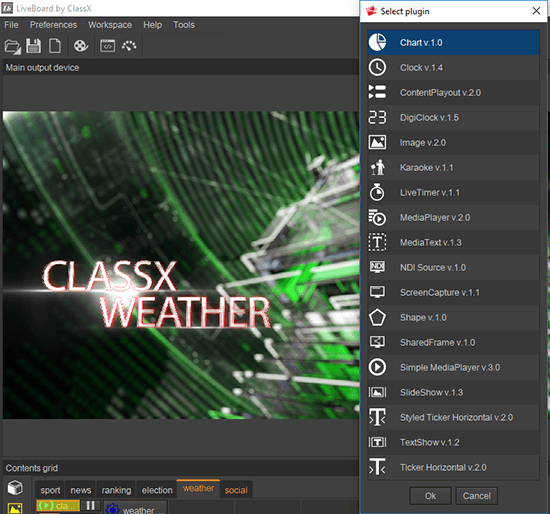Open project with the folder icon
This screenshot has height=514, width=550.
click(x=12, y=46)
